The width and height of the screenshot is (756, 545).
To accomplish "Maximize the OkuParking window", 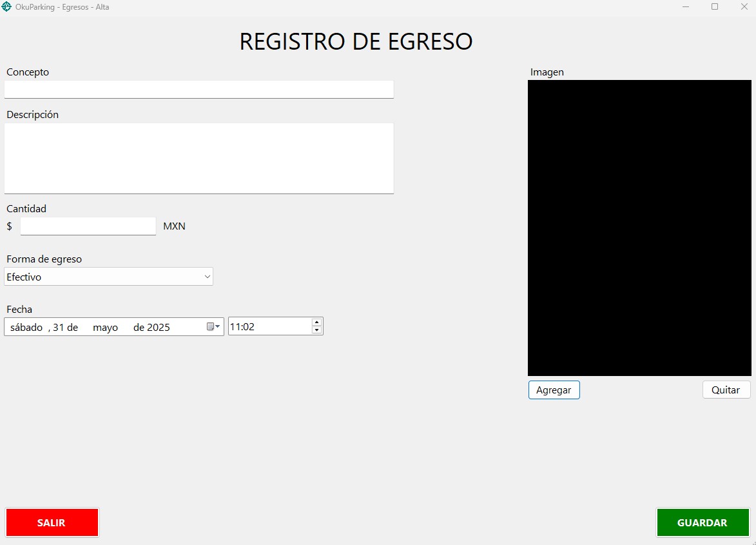I will coord(715,6).
